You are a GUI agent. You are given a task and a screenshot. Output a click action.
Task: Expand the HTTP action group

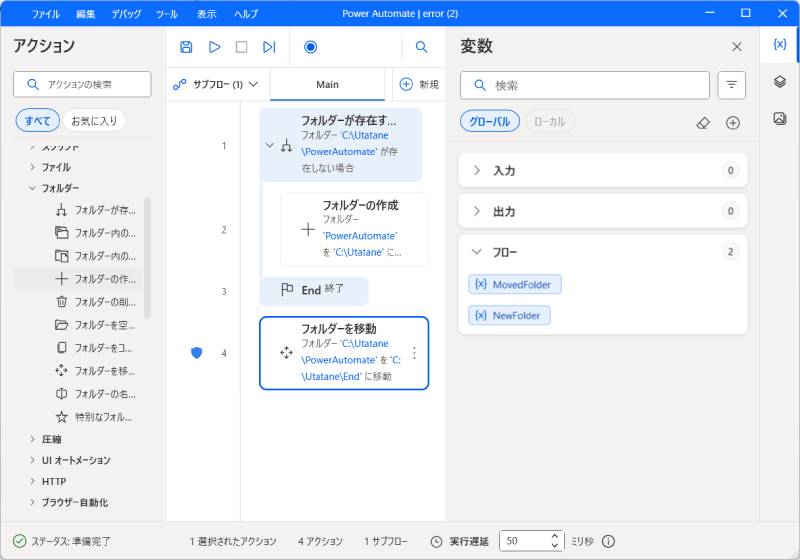(x=32, y=481)
